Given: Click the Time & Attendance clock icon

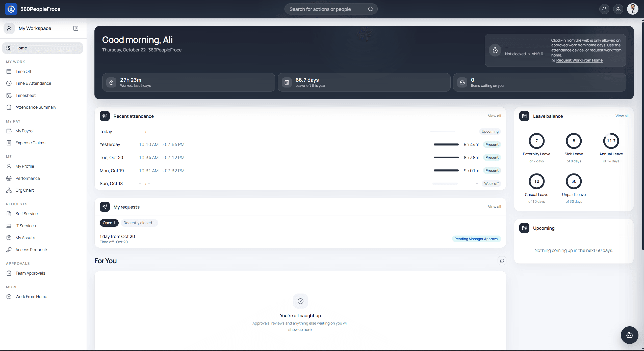Looking at the screenshot, I should click(x=9, y=83).
